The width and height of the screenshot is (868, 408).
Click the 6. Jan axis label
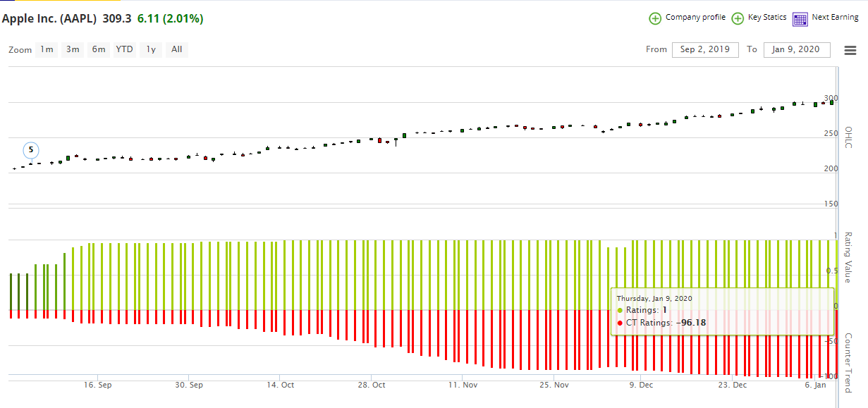click(815, 385)
